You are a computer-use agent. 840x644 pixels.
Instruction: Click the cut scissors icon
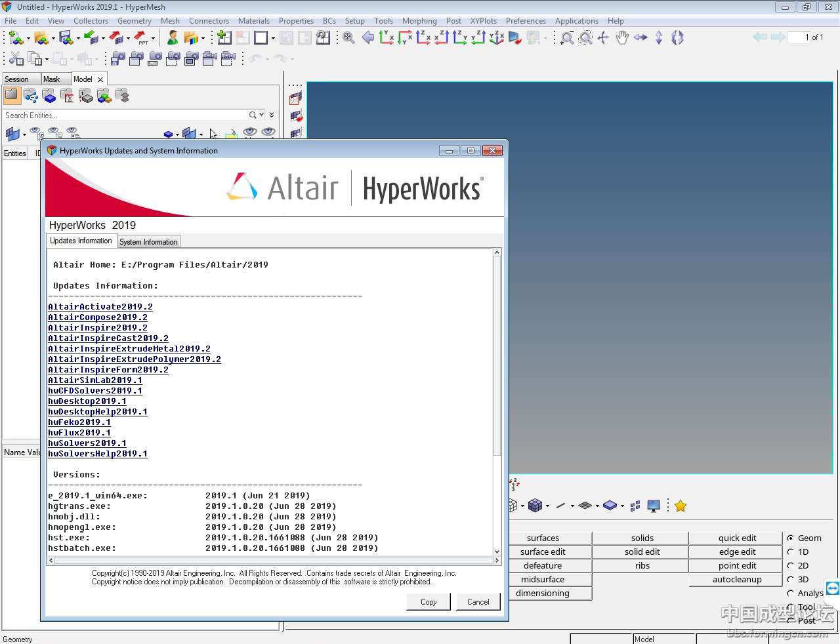pyautogui.click(x=16, y=59)
